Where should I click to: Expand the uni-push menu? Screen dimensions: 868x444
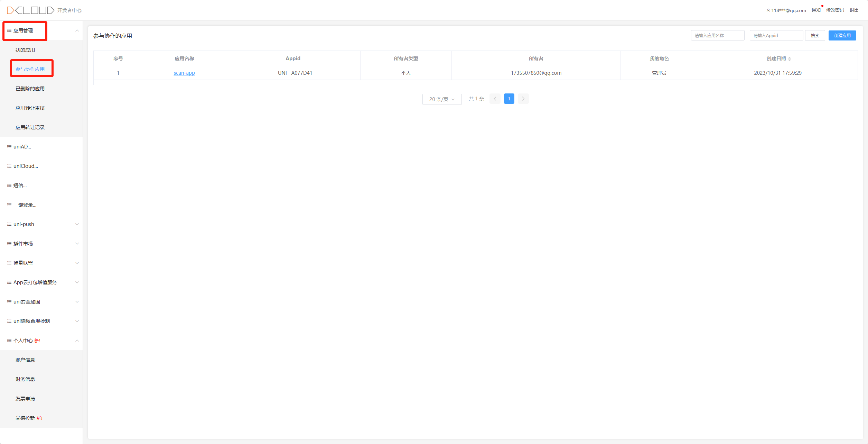point(77,224)
